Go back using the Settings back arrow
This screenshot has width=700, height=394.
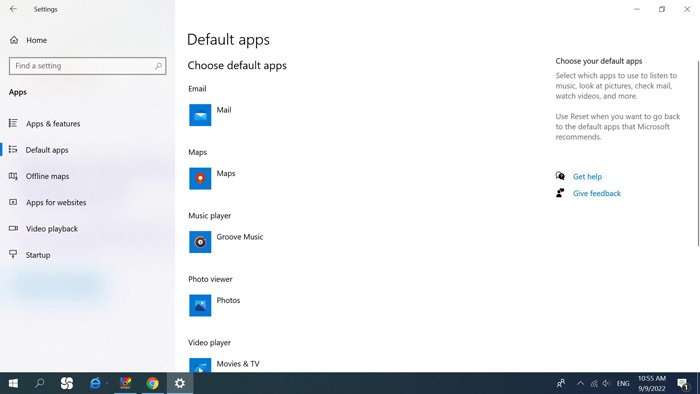tap(13, 9)
